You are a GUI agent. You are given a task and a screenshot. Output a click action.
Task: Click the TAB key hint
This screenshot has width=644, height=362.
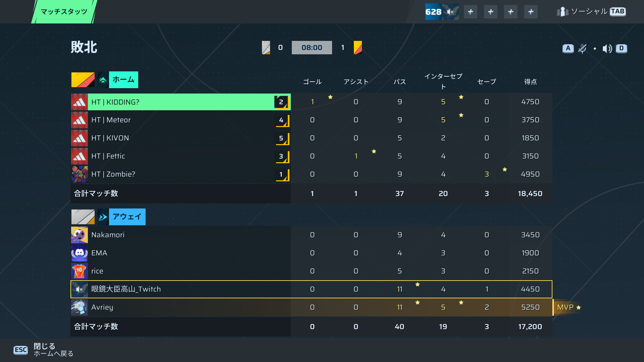618,11
